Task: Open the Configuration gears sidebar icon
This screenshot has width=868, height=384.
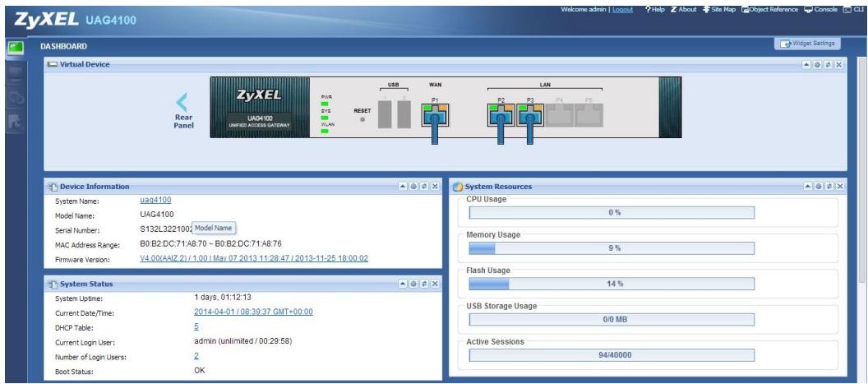Action: coord(15,97)
